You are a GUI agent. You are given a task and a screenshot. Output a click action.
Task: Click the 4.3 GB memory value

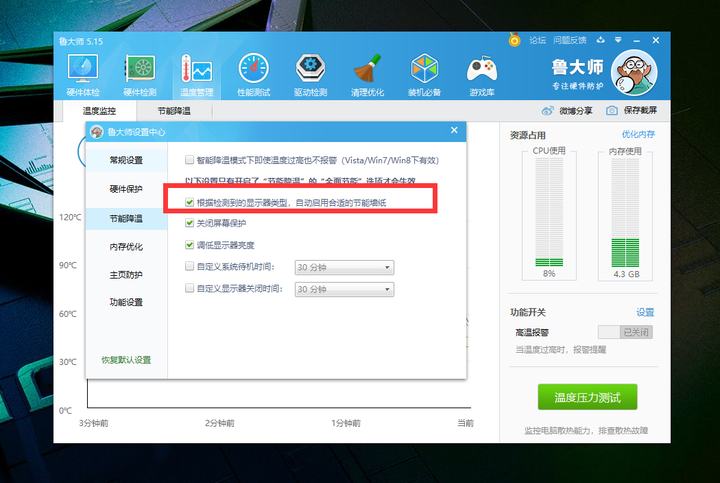click(626, 274)
